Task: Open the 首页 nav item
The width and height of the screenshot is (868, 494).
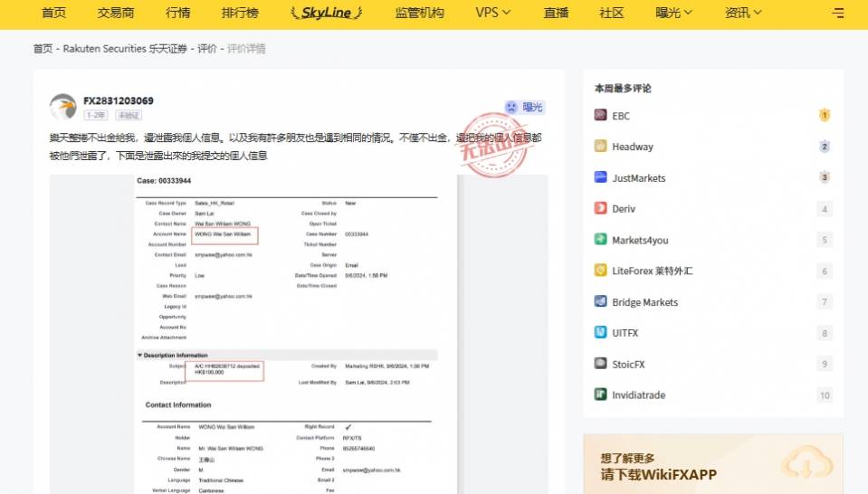Action: click(53, 13)
